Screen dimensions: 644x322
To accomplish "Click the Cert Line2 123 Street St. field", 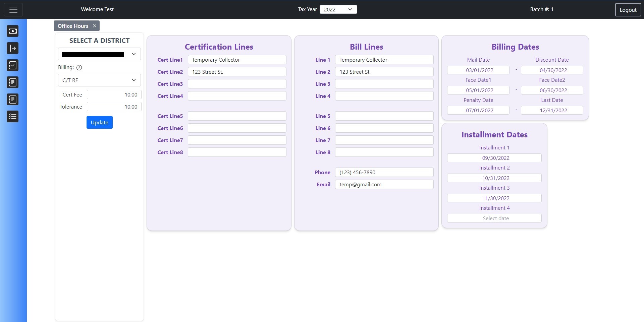I will [x=237, y=72].
